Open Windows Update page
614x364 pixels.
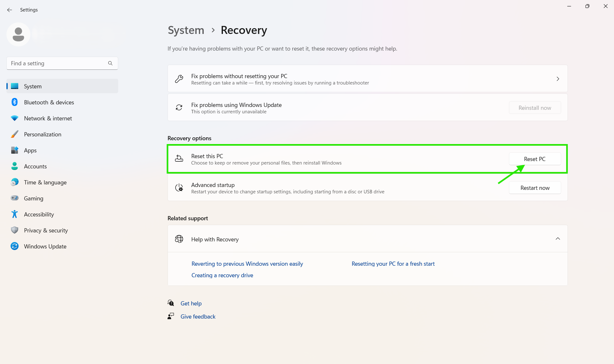pos(62,246)
